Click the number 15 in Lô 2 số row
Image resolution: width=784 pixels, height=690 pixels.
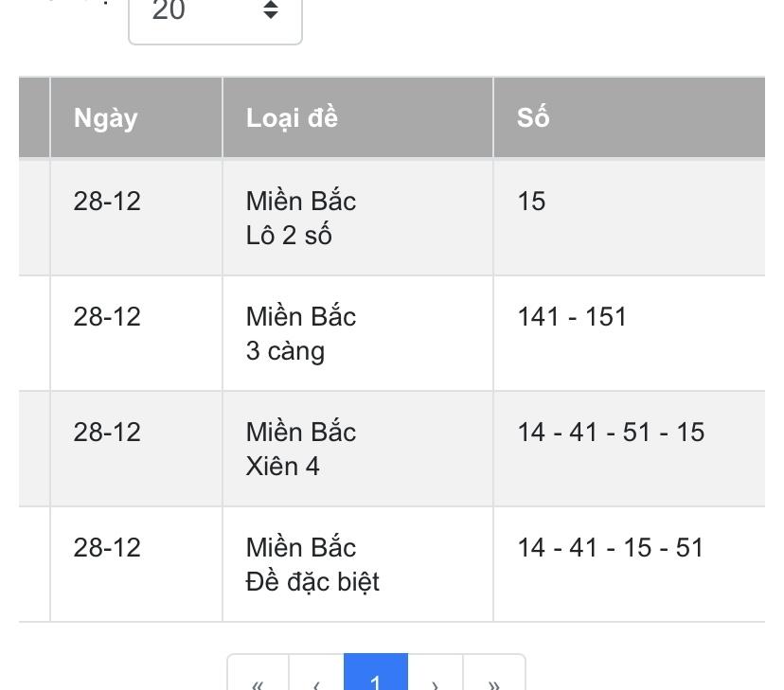pyautogui.click(x=531, y=202)
